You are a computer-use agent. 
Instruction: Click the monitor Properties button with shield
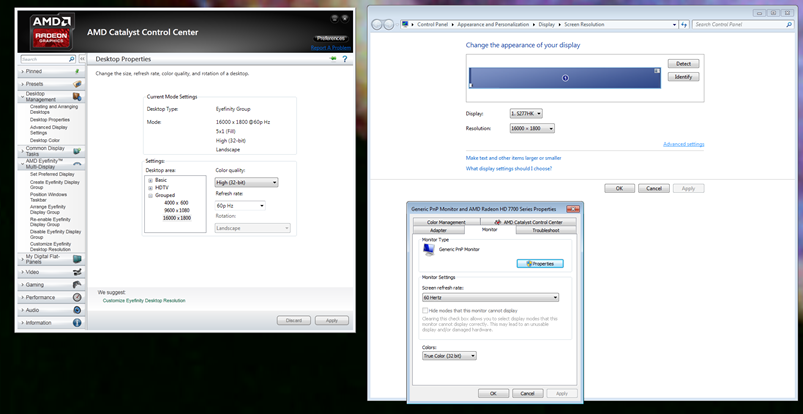(540, 263)
